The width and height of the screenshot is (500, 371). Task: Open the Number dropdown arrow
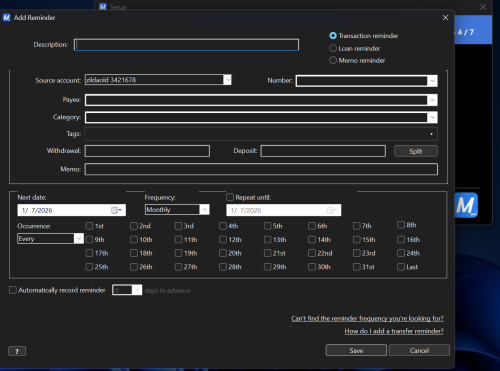tap(432, 81)
